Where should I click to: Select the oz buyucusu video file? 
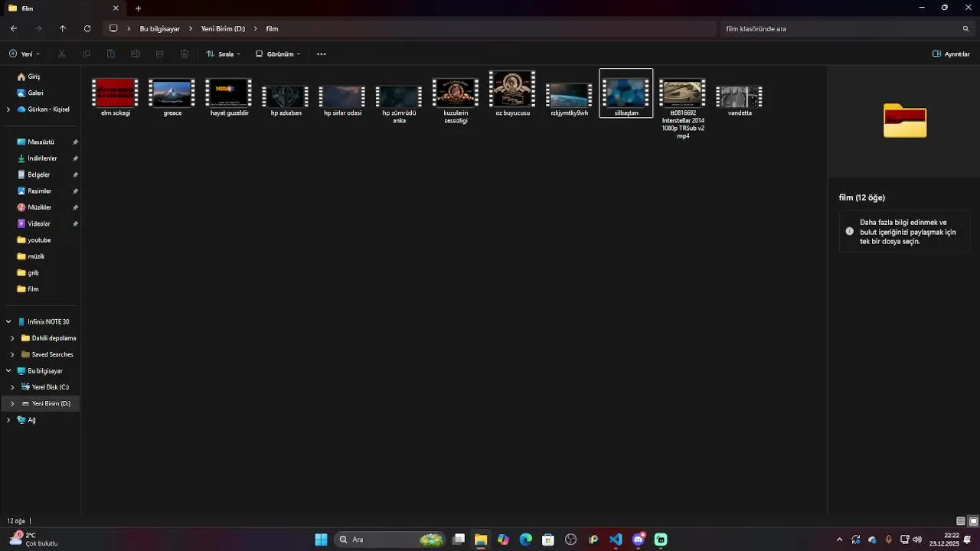pos(513,93)
